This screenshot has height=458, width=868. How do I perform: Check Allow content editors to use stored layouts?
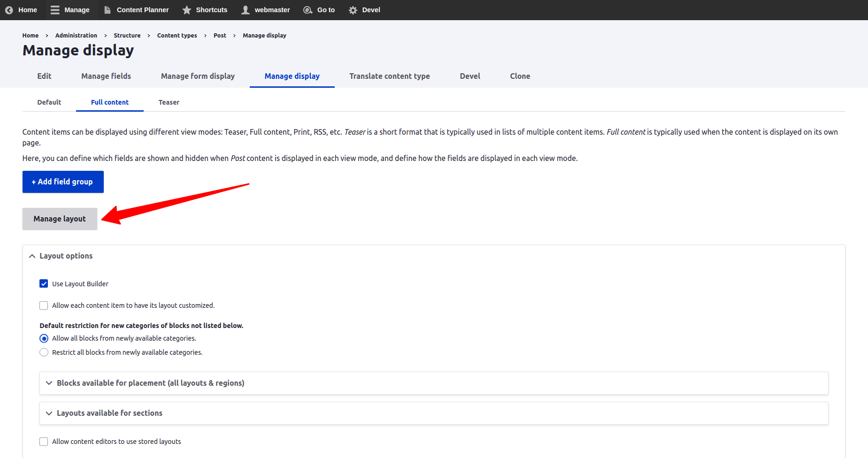coord(44,442)
